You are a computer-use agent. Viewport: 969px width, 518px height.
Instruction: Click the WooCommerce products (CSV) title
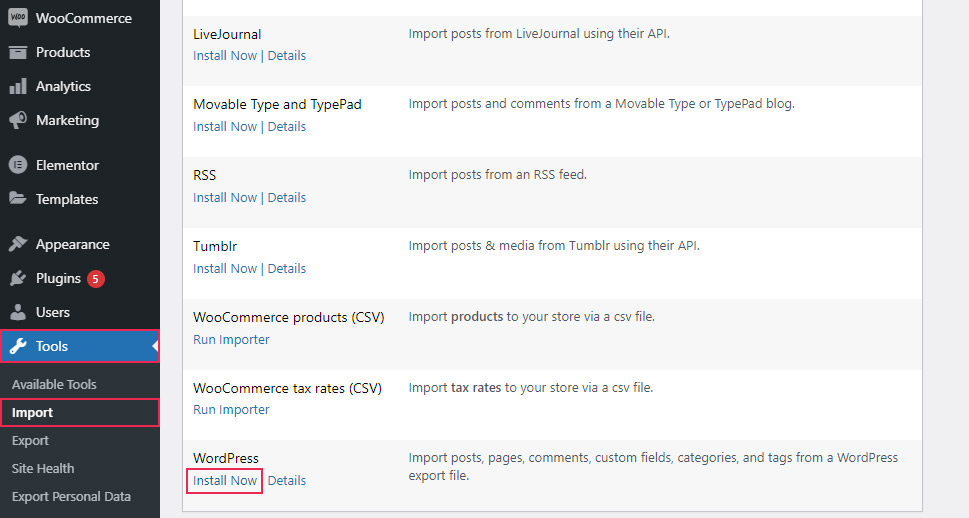[x=289, y=318]
